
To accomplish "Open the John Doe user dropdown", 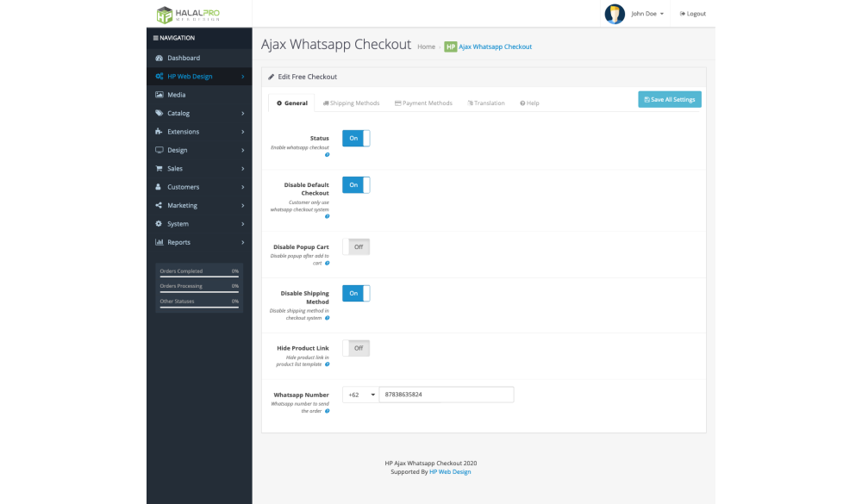I will (x=647, y=14).
